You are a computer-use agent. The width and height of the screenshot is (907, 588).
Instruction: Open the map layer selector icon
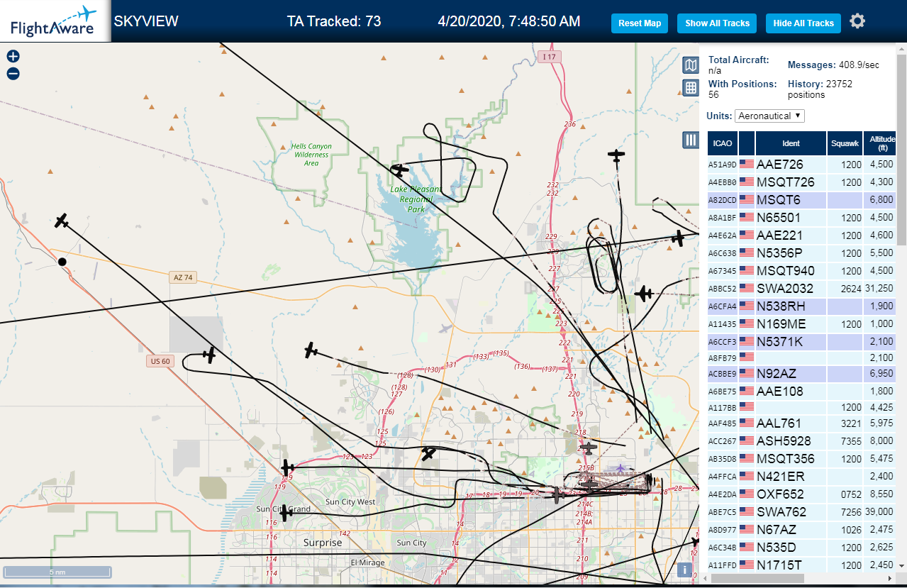click(x=691, y=65)
